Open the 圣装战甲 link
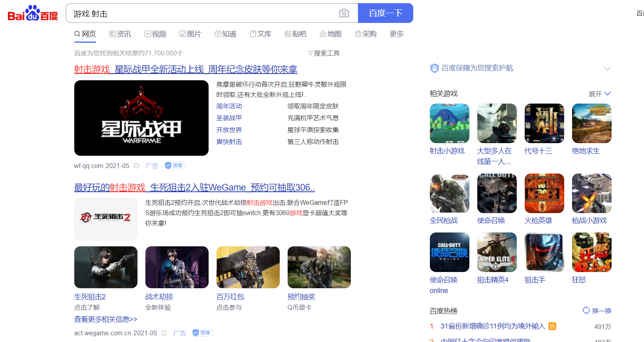The height and width of the screenshot is (342, 644). pyautogui.click(x=229, y=118)
